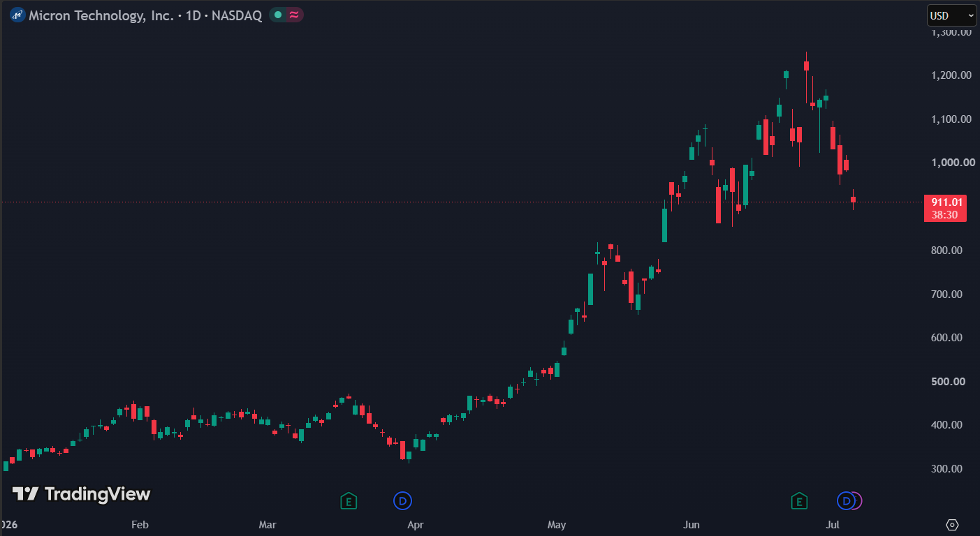Open the green earnings marker dated late March

[x=349, y=500]
